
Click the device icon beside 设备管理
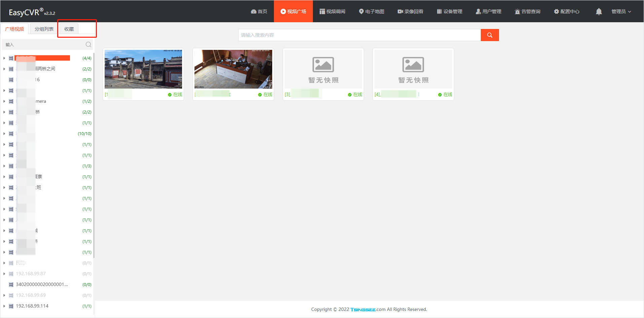click(439, 11)
